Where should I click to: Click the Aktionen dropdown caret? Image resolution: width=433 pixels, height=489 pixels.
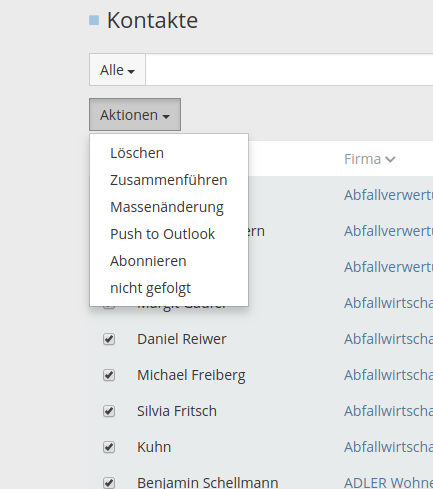[x=166, y=116]
